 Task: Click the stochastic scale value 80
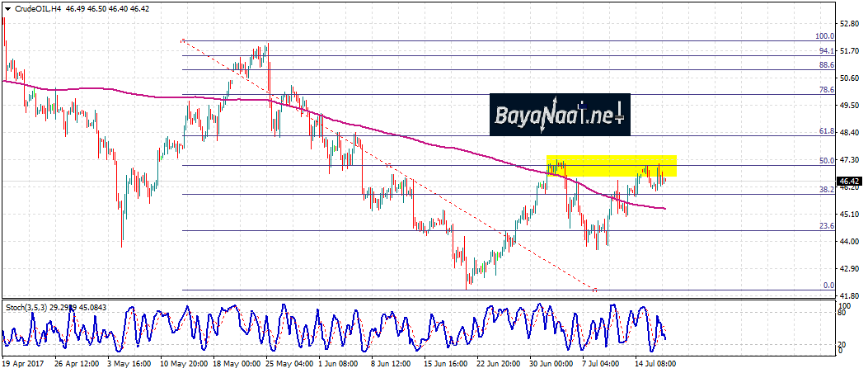click(842, 313)
